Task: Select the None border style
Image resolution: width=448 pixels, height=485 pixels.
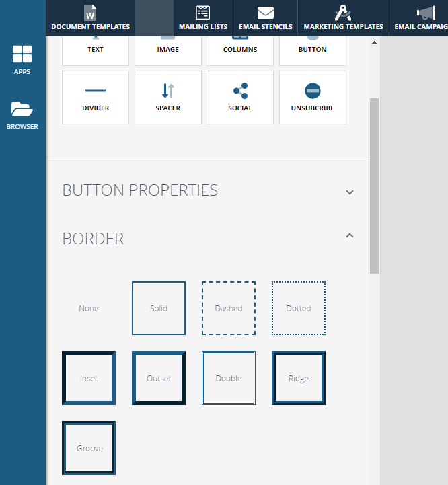Action: [x=89, y=308]
